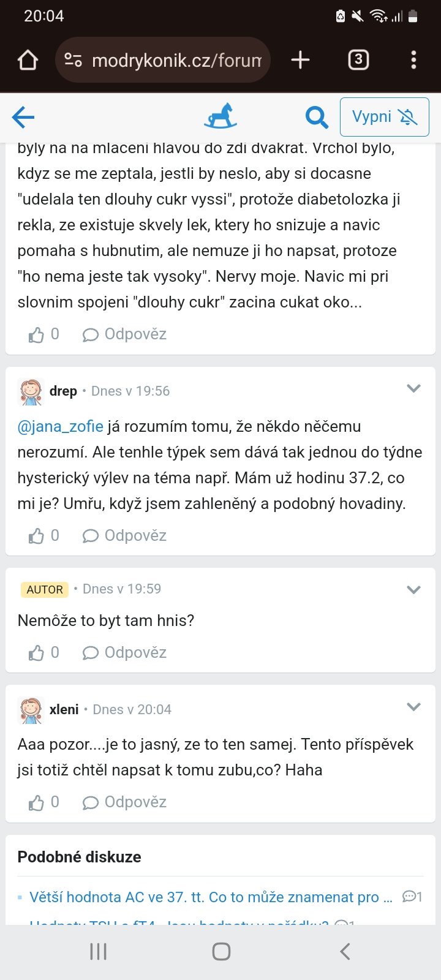Reply to the AUTOR post via Odpověz
Screen dimensions: 441x980
(125, 653)
